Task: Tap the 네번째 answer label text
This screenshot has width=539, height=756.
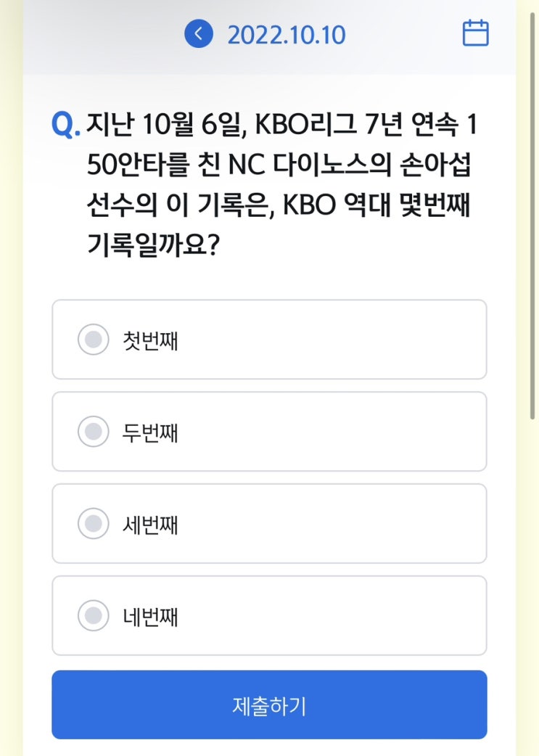Action: tap(150, 617)
